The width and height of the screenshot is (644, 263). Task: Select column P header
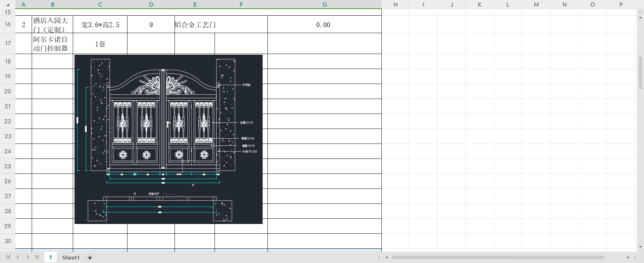(621, 5)
